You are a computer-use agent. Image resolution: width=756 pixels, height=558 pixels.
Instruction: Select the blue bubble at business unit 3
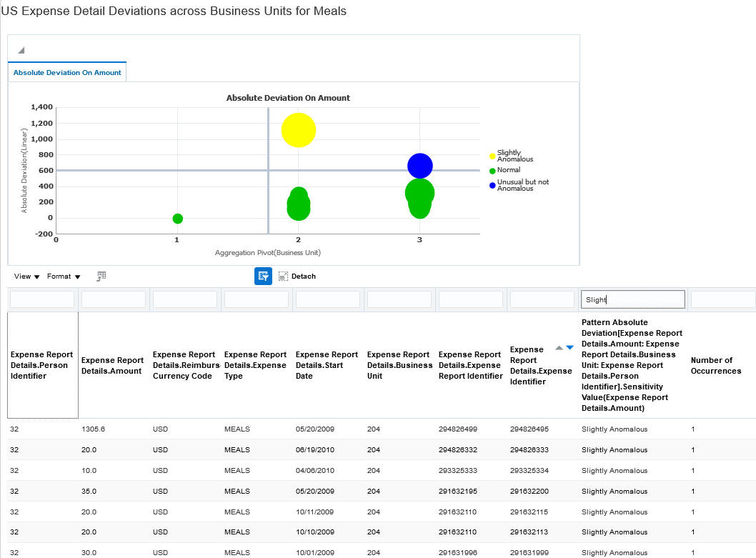coord(420,166)
